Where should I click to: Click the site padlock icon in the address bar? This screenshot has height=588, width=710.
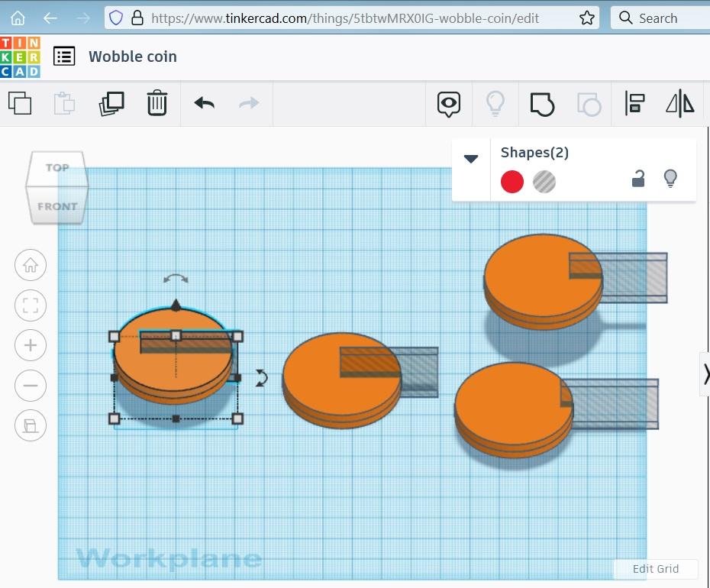click(x=137, y=18)
